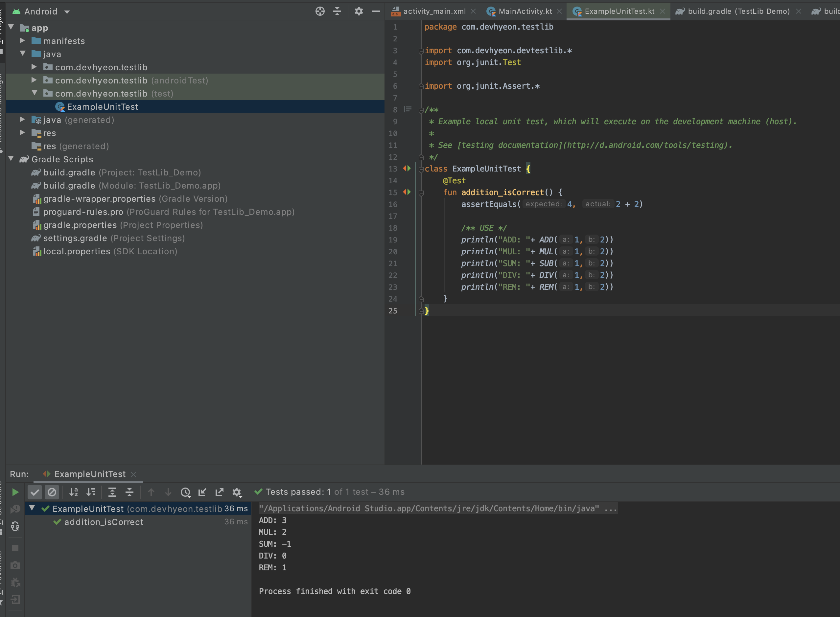Toggle show passed tests checkmark button

tap(35, 492)
